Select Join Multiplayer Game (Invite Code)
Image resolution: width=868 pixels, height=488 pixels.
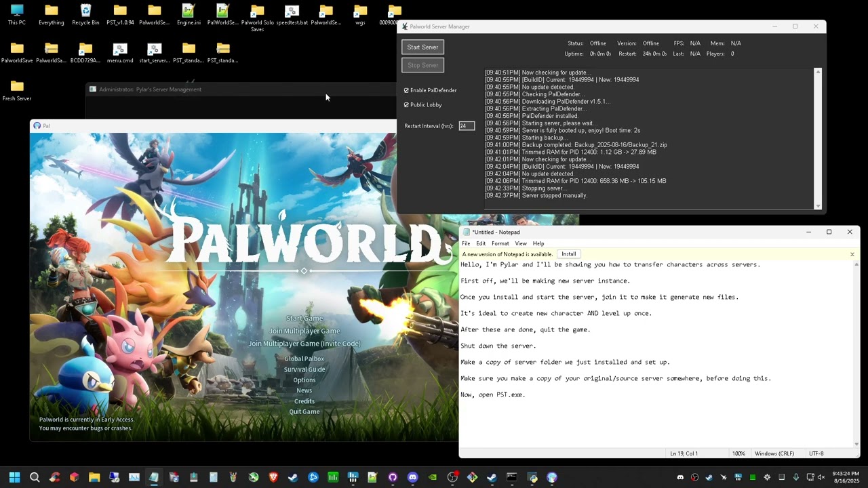304,344
